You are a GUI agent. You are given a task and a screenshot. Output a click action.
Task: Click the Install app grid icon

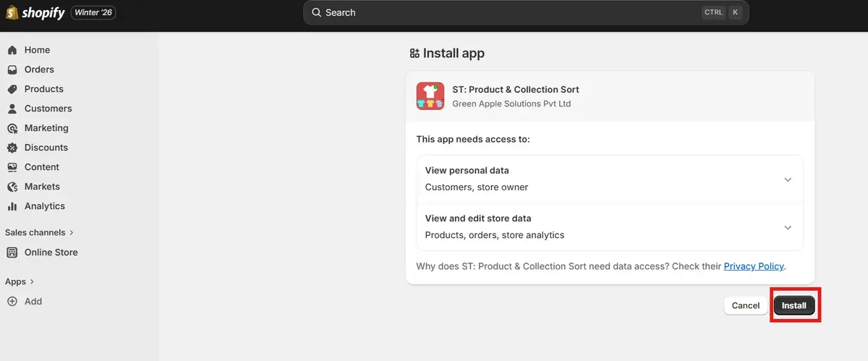coord(414,54)
